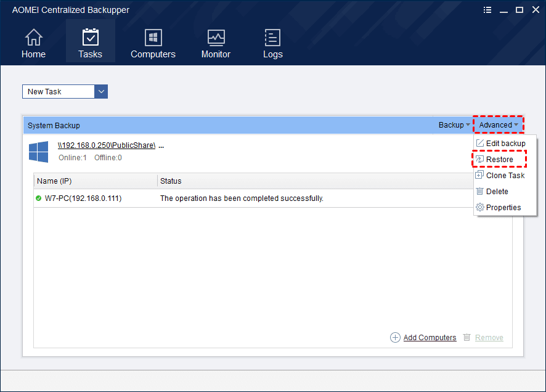Viewport: 546px width, 392px height.
Task: Click the Name (IP) column header
Action: click(x=96, y=181)
